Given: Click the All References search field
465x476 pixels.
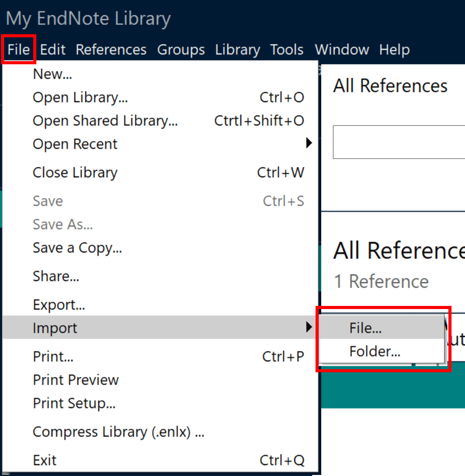Looking at the screenshot, I should click(x=399, y=142).
